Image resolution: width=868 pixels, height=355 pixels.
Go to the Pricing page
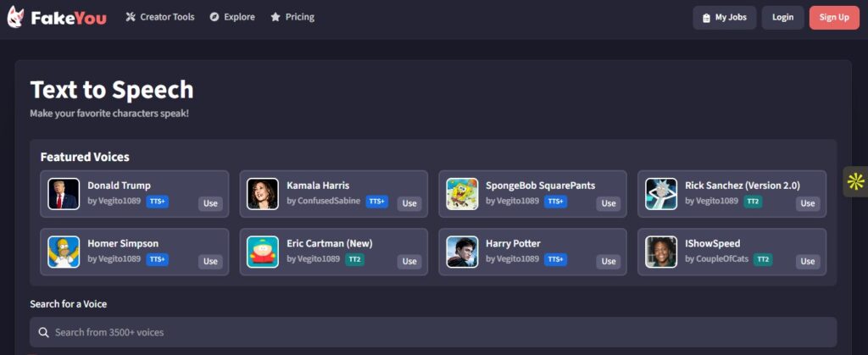click(x=292, y=17)
